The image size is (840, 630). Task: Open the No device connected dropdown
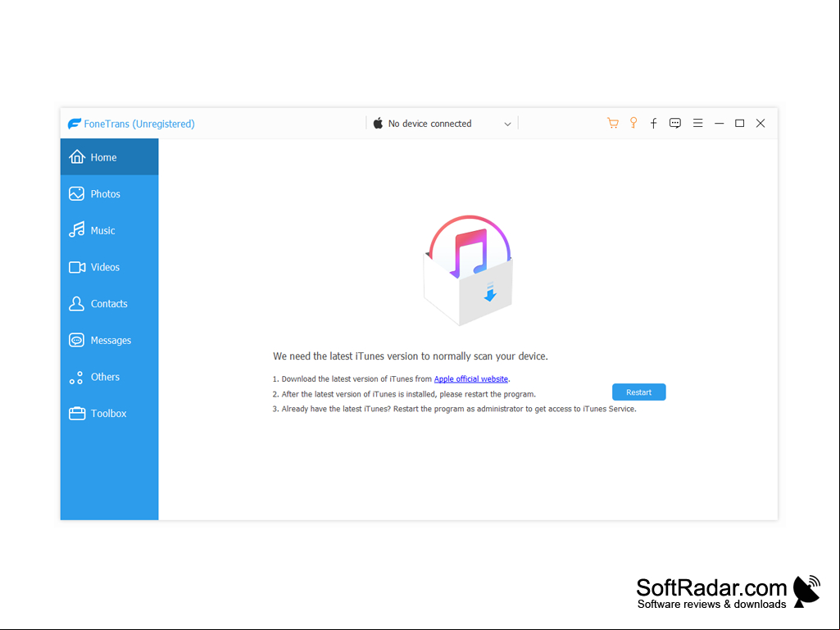click(x=443, y=123)
